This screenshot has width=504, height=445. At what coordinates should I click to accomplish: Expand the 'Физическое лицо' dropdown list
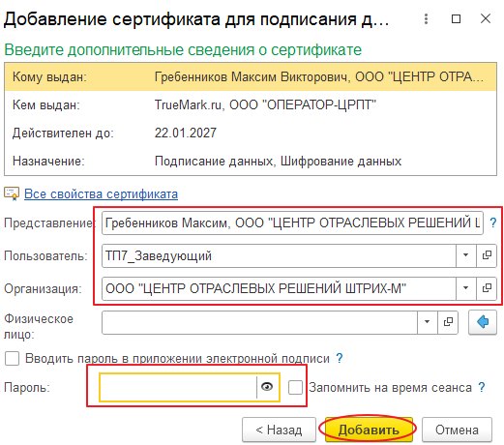coord(428,322)
